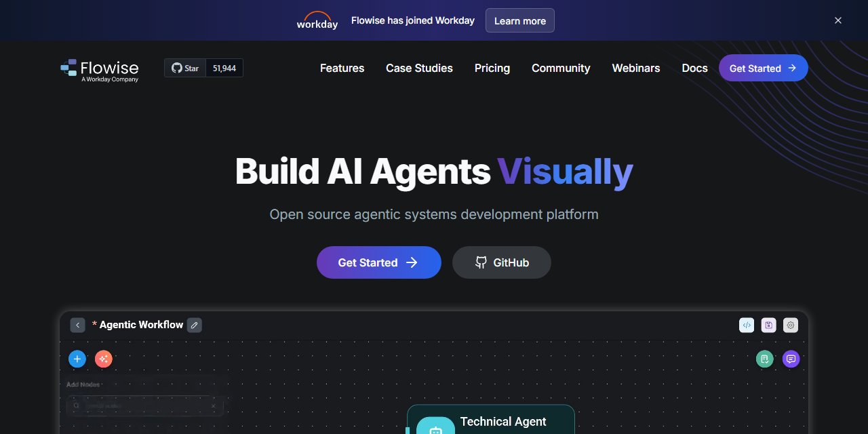Click the Learn more button

pyautogui.click(x=520, y=20)
